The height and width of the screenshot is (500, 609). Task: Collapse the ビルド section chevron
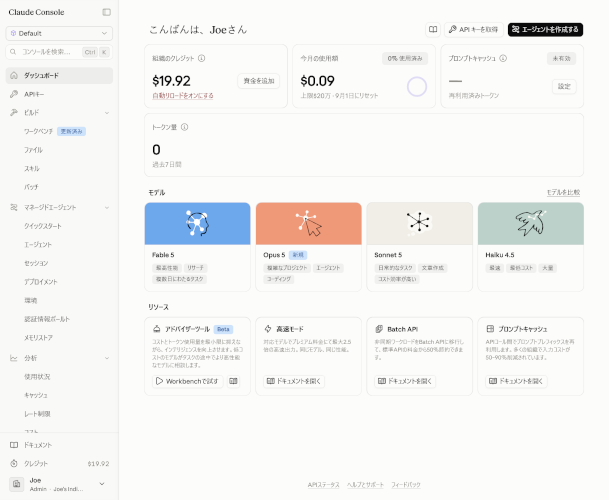[x=107, y=113]
